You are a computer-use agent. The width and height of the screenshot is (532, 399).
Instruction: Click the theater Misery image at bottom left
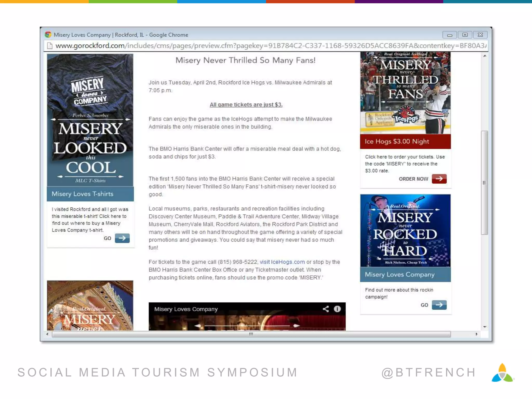pos(90,305)
